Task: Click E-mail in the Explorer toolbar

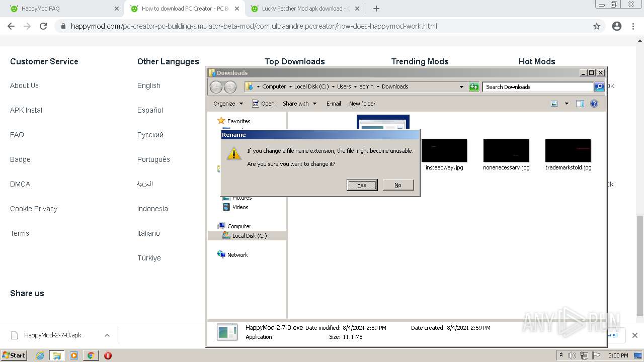Action: click(x=334, y=104)
